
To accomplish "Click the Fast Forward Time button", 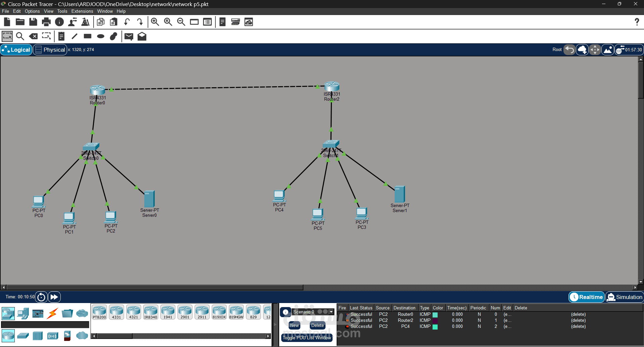I will click(54, 297).
